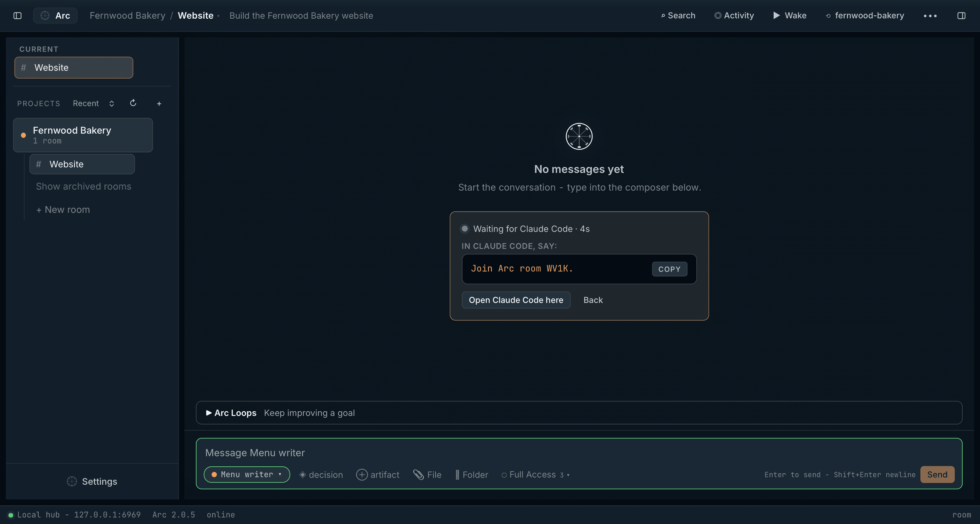This screenshot has width=980, height=524.
Task: Attach a Folder to the message
Action: (x=472, y=475)
